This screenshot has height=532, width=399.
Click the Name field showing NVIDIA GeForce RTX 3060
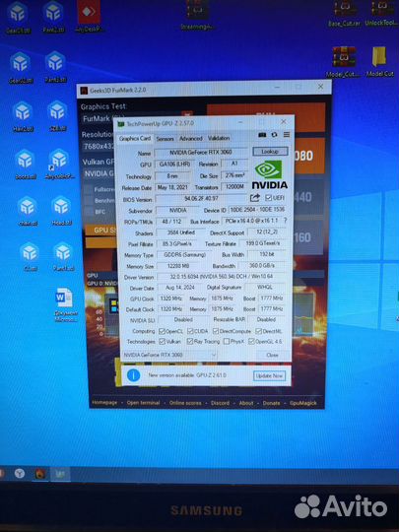[x=201, y=153]
